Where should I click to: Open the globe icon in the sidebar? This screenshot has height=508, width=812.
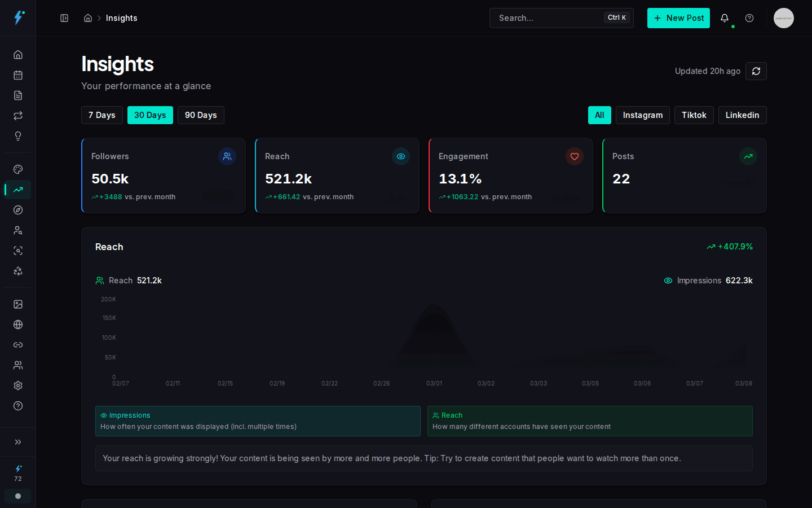[17, 325]
